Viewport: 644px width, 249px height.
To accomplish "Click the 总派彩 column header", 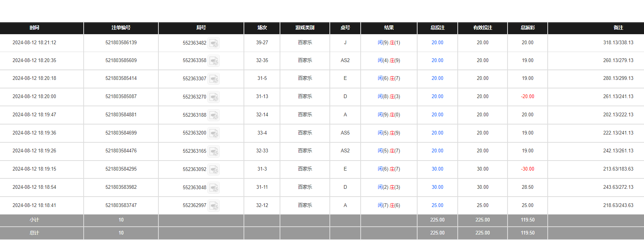I will [x=527, y=28].
